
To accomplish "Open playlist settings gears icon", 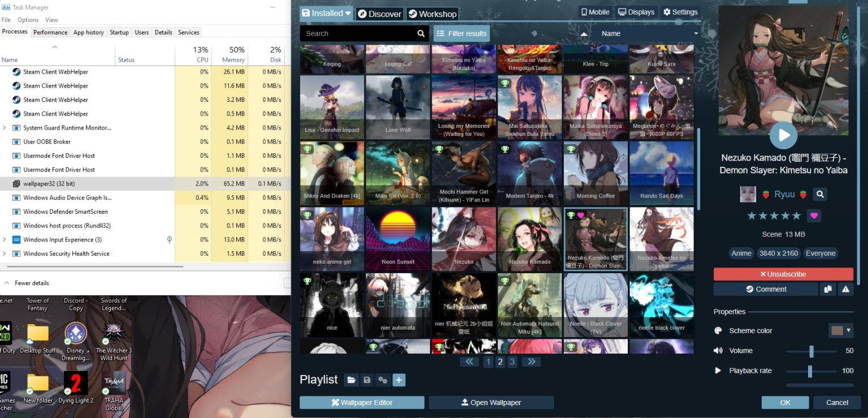I will 383,380.
